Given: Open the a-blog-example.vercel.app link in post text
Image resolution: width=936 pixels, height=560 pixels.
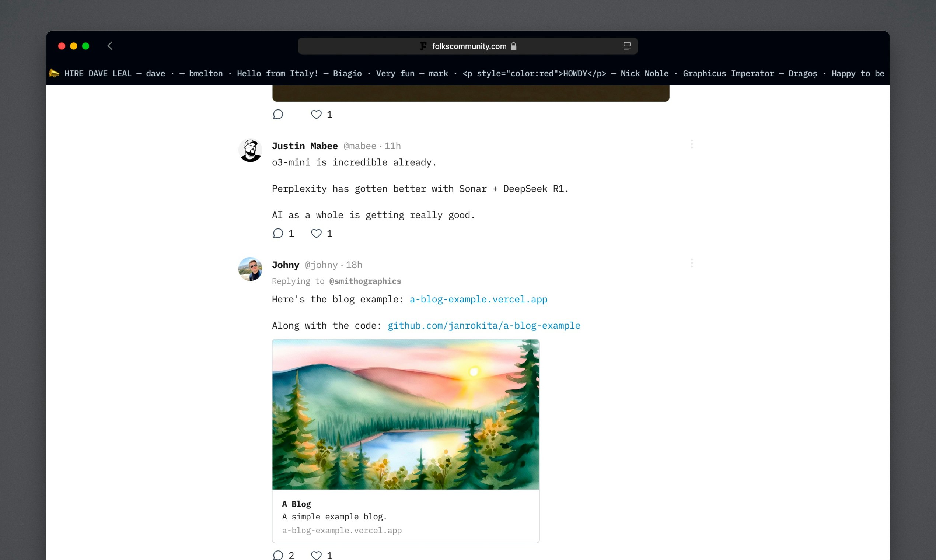Looking at the screenshot, I should (479, 299).
